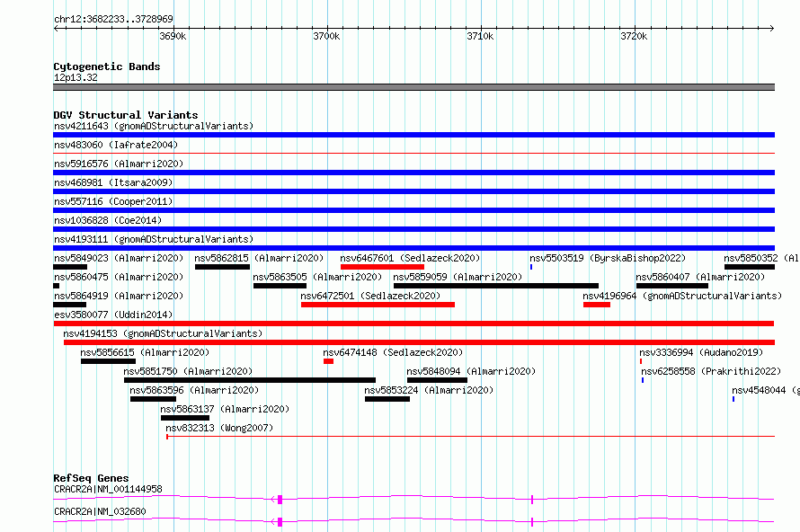Select the long black bar under nsv5851750
Screen dimensions: 800x532
(250, 380)
